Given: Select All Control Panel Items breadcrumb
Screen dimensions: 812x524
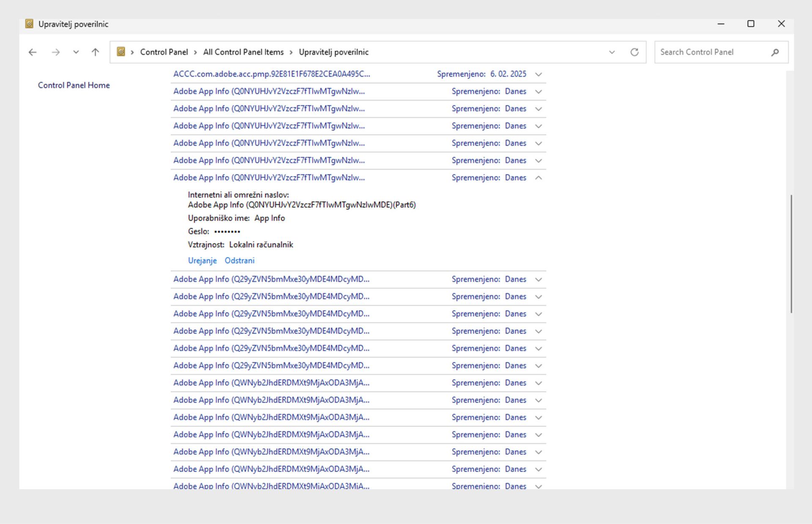Looking at the screenshot, I should pyautogui.click(x=243, y=52).
